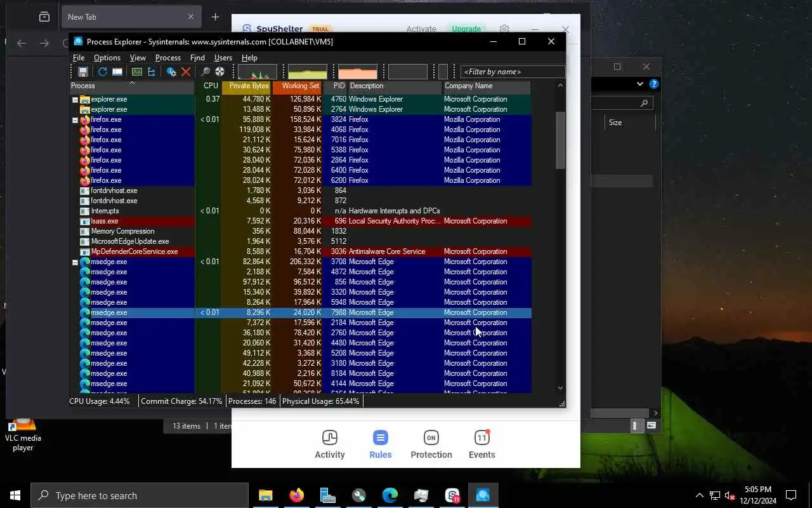Select the Interrupts process row
The width and height of the screenshot is (812, 508).
pos(300,211)
